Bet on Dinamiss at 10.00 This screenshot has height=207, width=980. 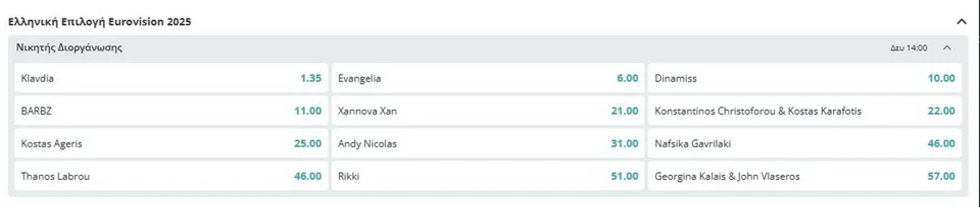804,78
